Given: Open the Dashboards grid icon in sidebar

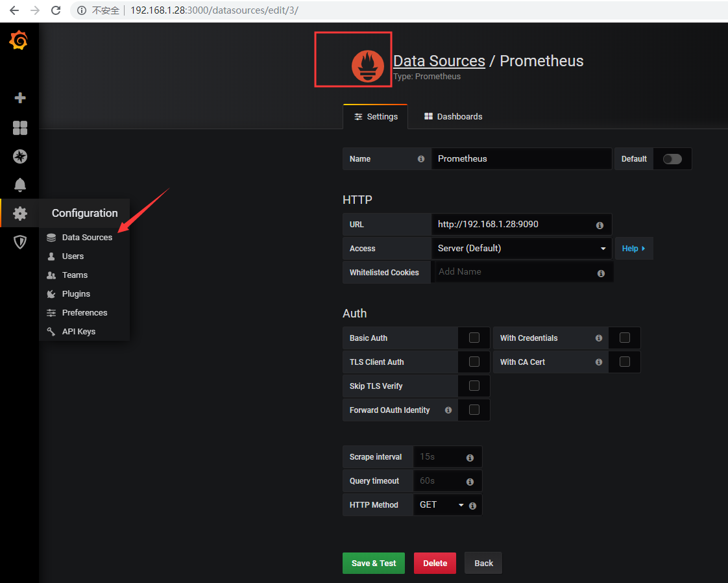Looking at the screenshot, I should point(20,128).
